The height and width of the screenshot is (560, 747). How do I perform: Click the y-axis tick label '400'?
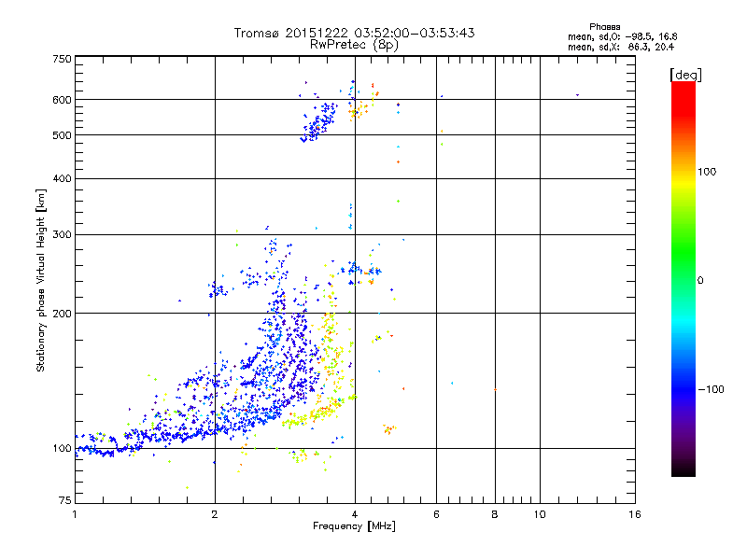[x=63, y=178]
